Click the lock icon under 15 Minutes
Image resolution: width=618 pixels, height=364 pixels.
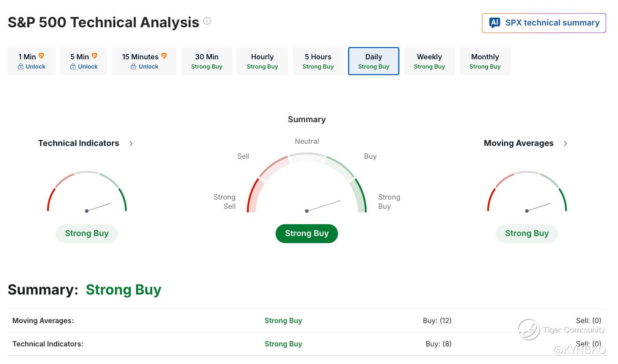[x=133, y=67]
